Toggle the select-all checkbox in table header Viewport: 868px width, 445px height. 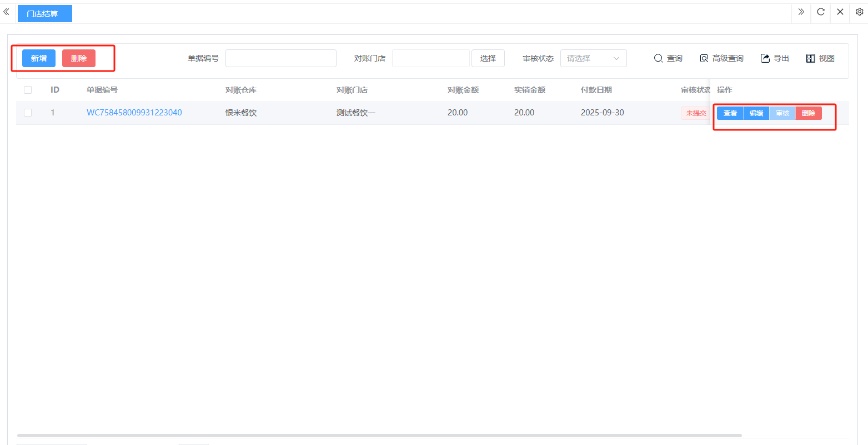pyautogui.click(x=28, y=90)
